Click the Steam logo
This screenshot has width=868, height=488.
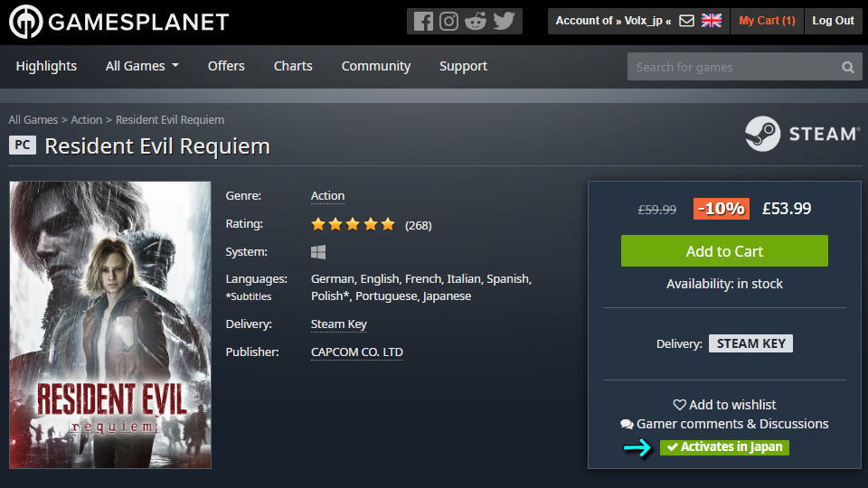[x=801, y=134]
